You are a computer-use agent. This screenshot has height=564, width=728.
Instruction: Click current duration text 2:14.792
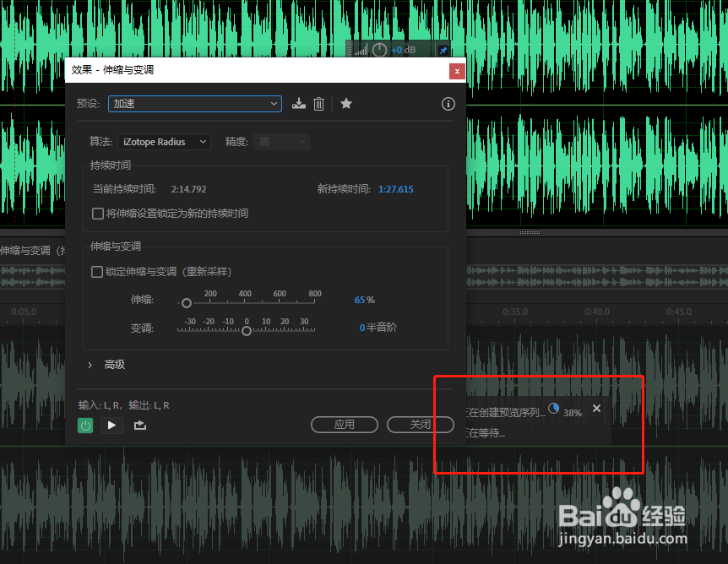tap(188, 189)
